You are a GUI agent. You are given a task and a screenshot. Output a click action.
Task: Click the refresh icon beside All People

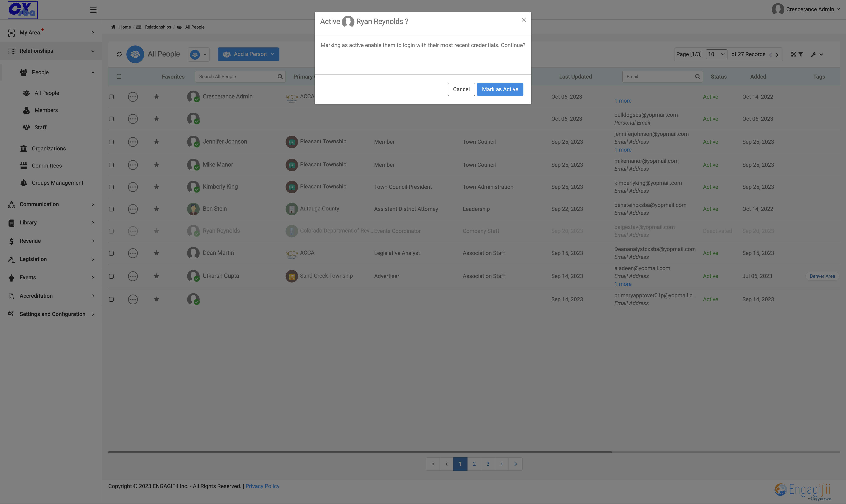(x=119, y=54)
